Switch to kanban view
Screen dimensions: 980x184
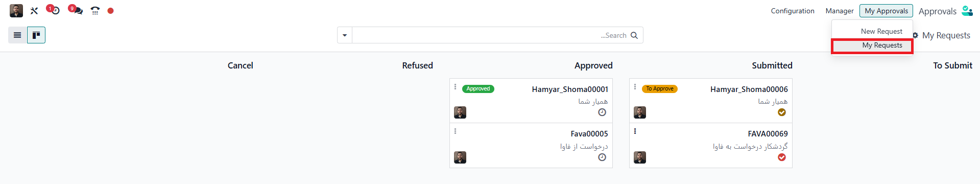click(36, 35)
